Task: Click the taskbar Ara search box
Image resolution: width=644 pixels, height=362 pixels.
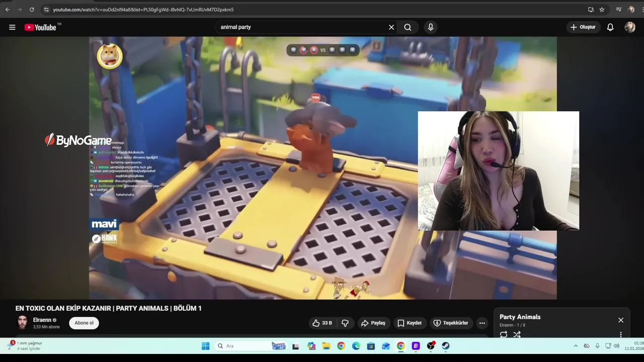Action: [x=251, y=346]
